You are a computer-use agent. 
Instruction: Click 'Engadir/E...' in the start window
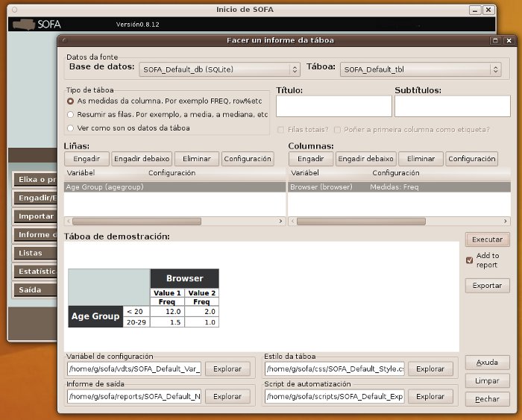[x=36, y=198]
